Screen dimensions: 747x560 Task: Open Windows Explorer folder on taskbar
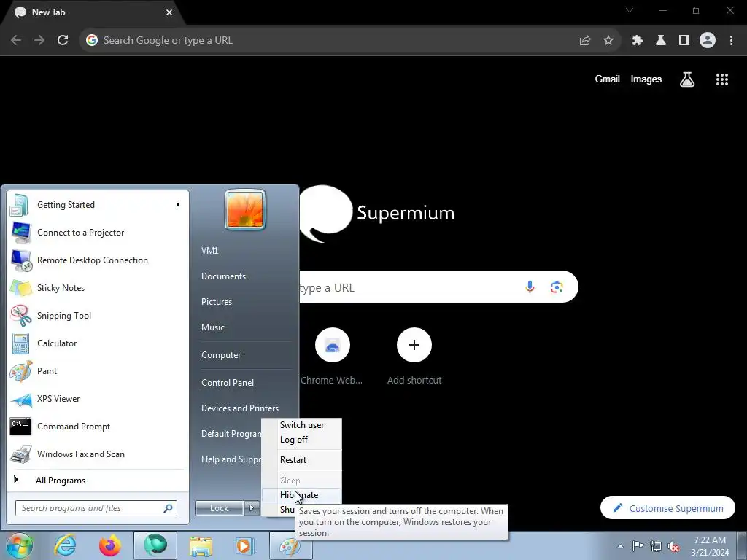(201, 545)
